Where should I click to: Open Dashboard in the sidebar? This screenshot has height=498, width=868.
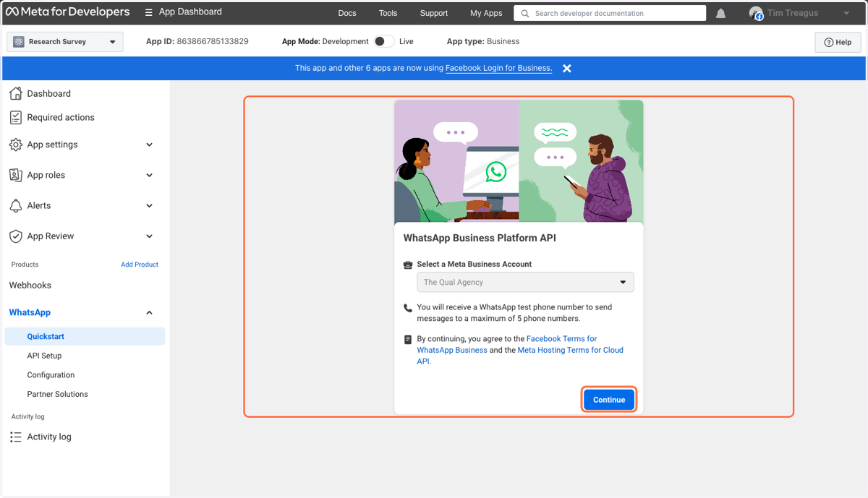pos(48,93)
